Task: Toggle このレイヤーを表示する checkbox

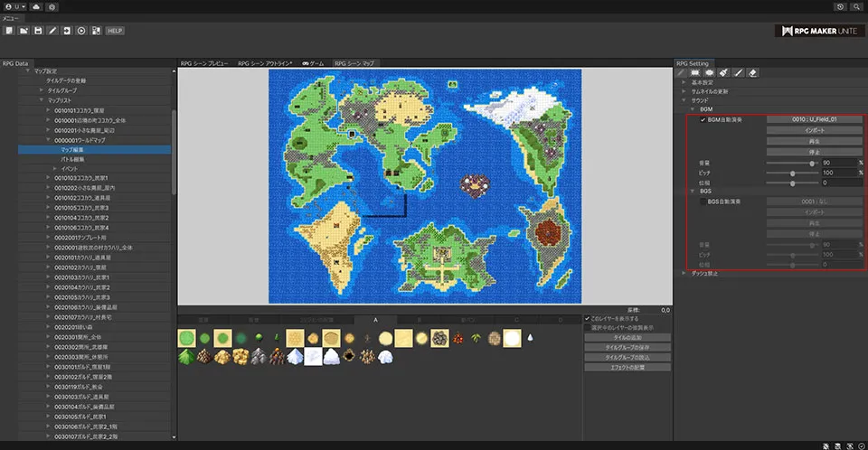Action: tap(588, 318)
